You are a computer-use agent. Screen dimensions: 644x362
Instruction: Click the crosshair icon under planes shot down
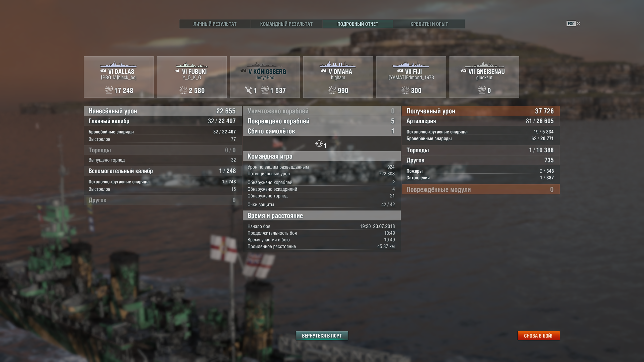(319, 144)
